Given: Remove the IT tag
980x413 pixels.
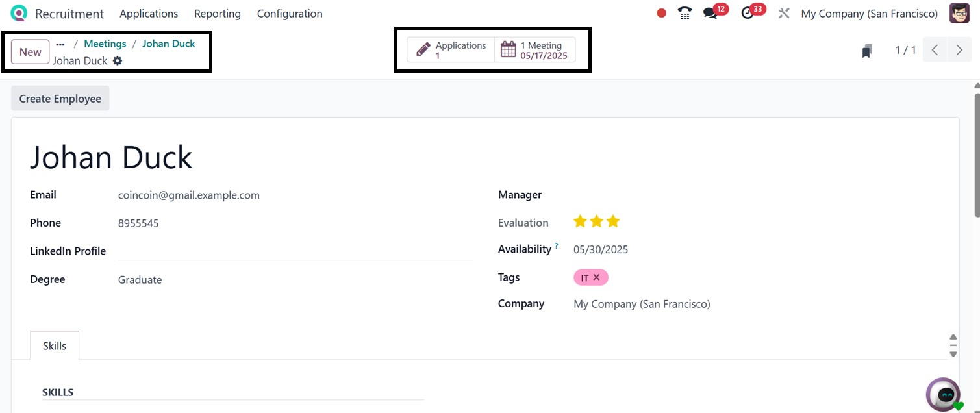Looking at the screenshot, I should click(x=597, y=277).
